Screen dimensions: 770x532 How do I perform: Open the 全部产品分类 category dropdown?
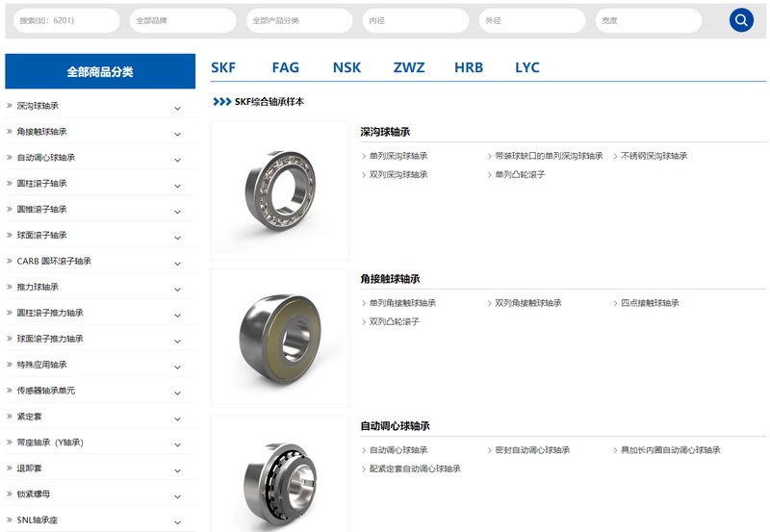(x=299, y=20)
